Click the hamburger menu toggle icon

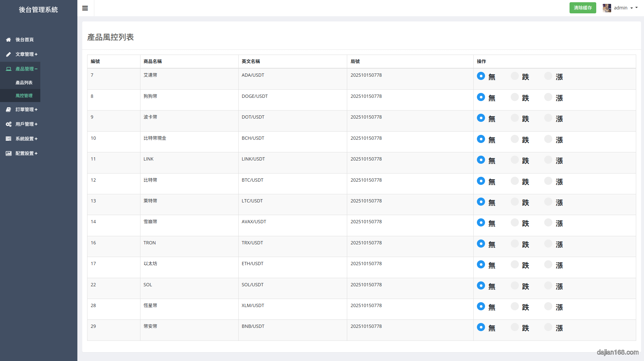85,8
